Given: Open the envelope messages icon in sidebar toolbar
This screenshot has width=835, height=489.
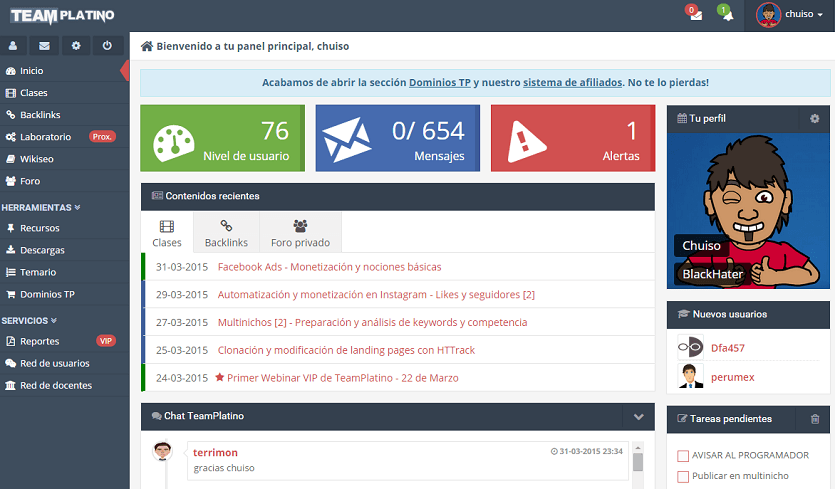Looking at the screenshot, I should click(x=44, y=46).
